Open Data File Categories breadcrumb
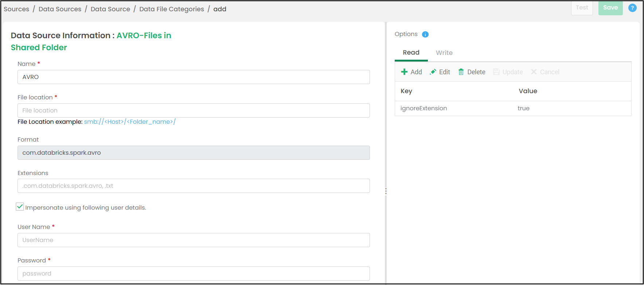The height and width of the screenshot is (285, 644). point(172,9)
